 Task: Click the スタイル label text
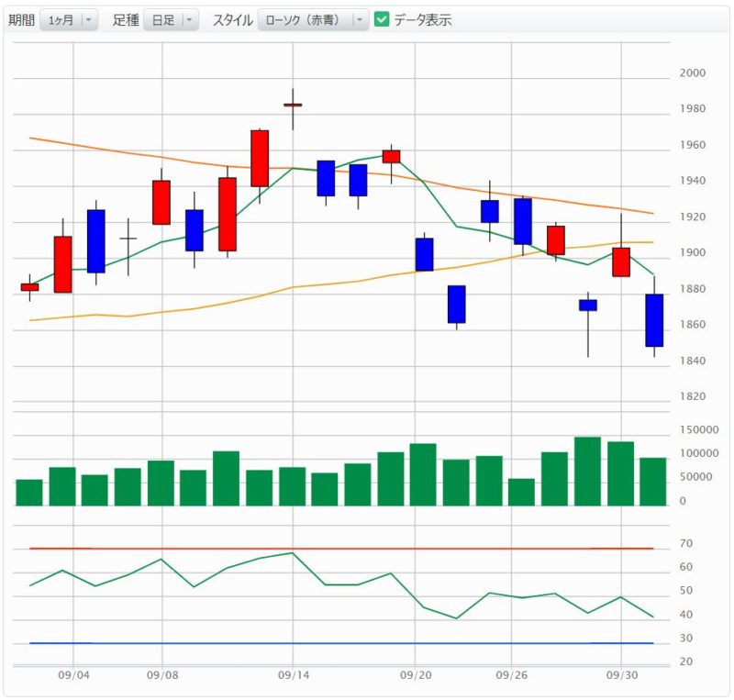click(x=233, y=20)
